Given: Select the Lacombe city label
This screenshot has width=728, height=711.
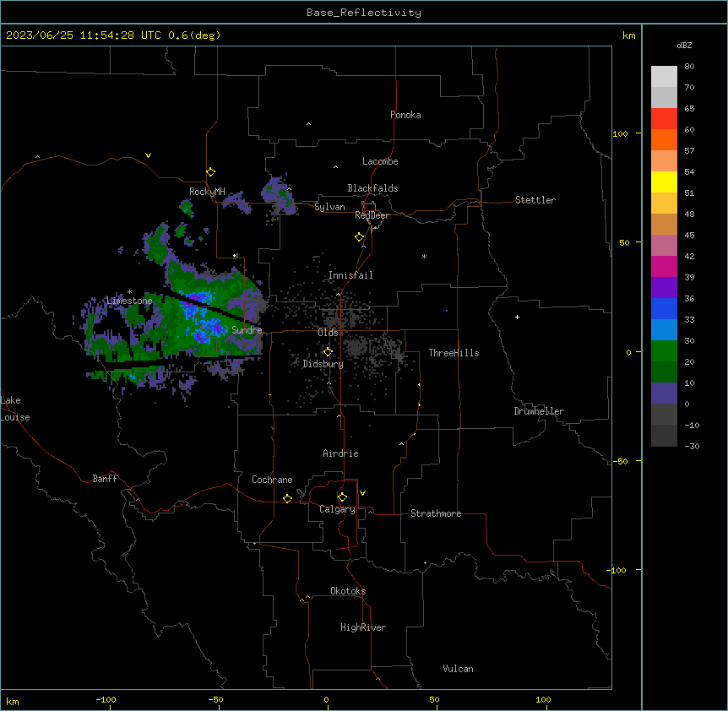Looking at the screenshot, I should (380, 161).
